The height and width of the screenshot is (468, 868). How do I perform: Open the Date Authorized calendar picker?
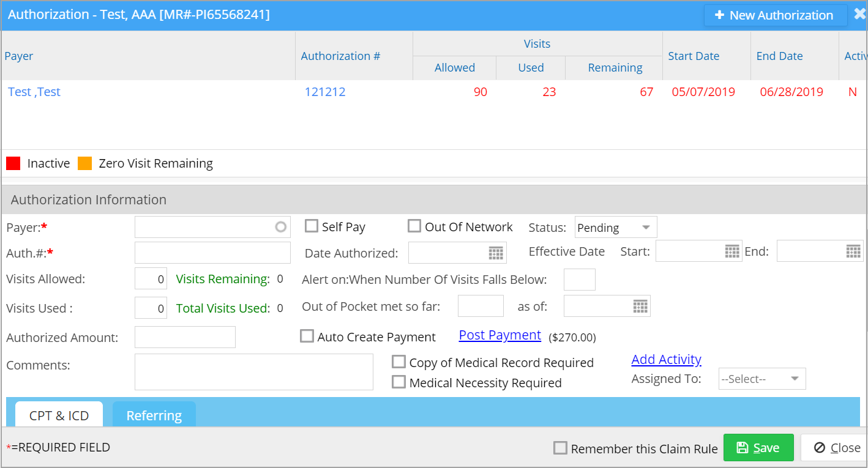(x=496, y=253)
